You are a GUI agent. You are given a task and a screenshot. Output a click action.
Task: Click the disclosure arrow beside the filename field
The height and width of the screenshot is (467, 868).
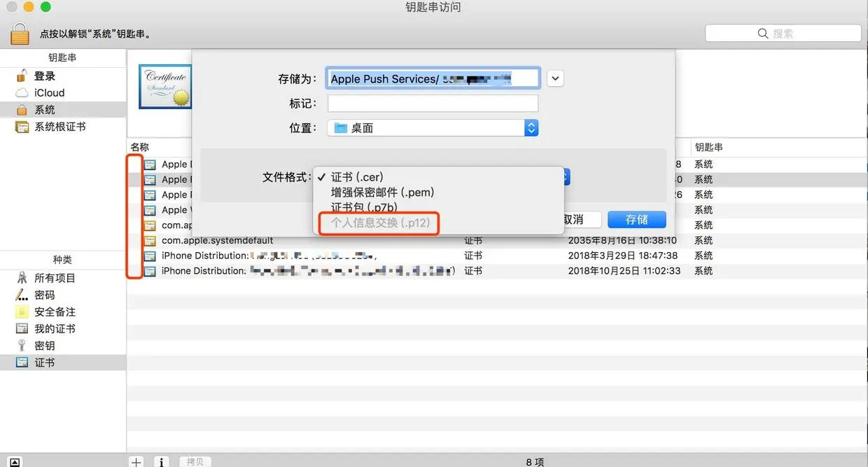point(554,78)
